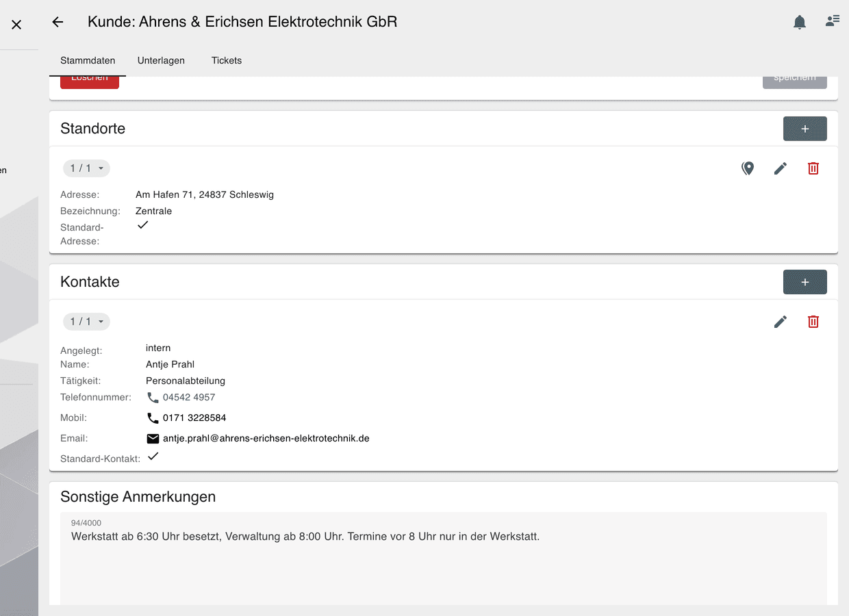Click the Standorte section heading
This screenshot has width=849, height=616.
(x=92, y=129)
